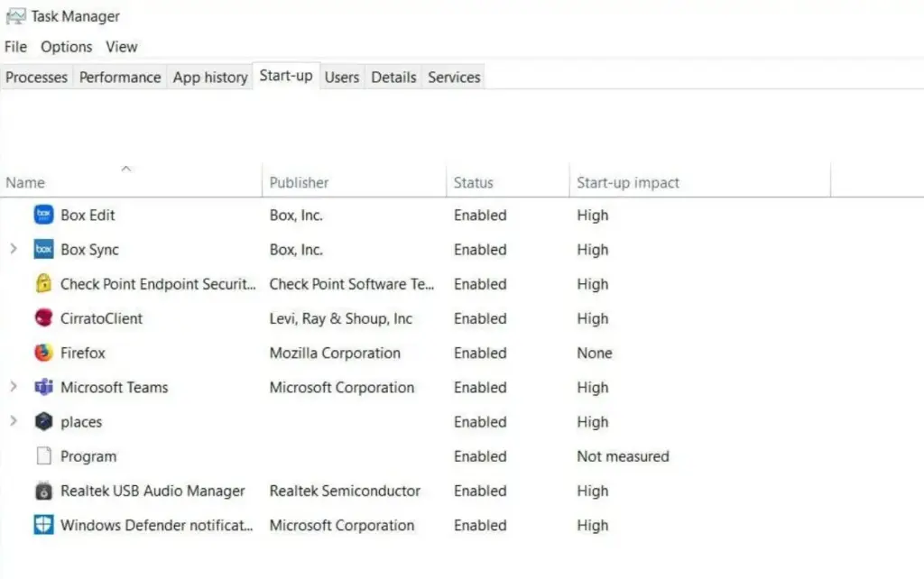The image size is (924, 579).
Task: Select the Windows Defender shield icon
Action: tap(43, 526)
